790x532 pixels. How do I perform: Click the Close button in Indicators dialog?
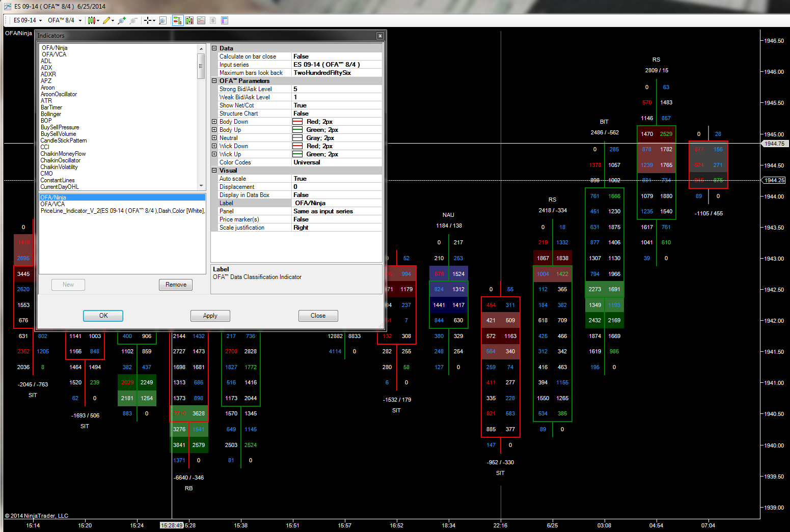318,316
